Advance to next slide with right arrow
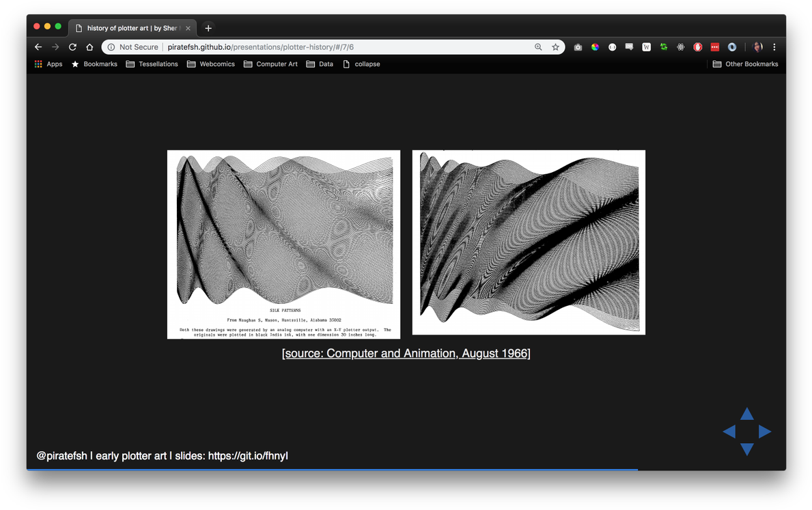The width and height of the screenshot is (812, 510). tap(765, 431)
